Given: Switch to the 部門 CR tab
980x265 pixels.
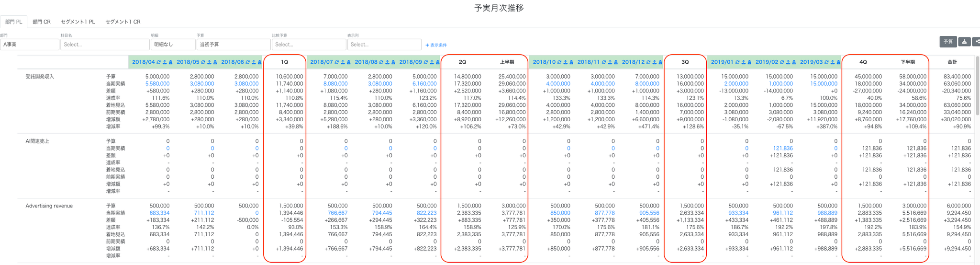Looking at the screenshot, I should pyautogui.click(x=42, y=22).
